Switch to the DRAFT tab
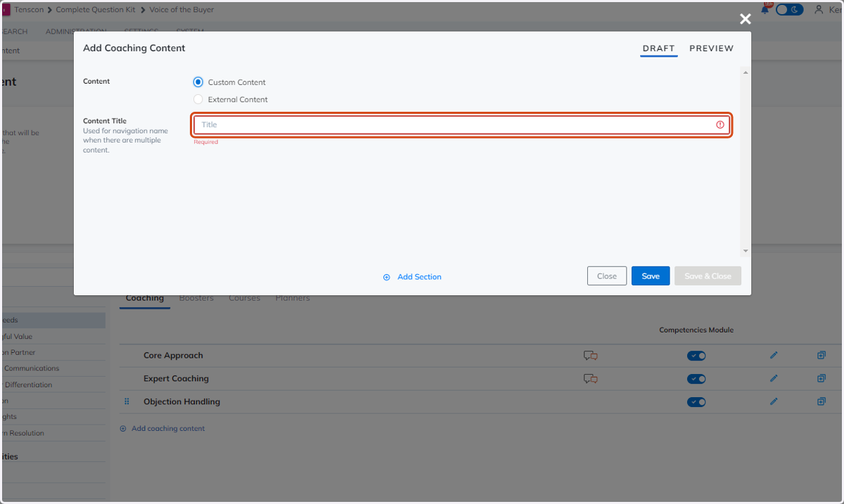 pyautogui.click(x=658, y=49)
